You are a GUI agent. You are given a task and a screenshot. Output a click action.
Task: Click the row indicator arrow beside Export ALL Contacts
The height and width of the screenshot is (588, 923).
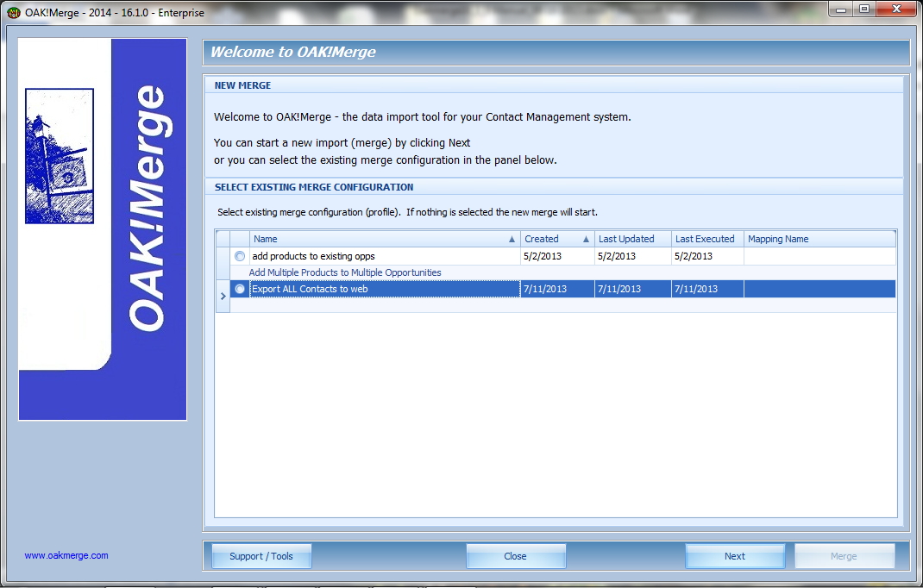pos(223,296)
